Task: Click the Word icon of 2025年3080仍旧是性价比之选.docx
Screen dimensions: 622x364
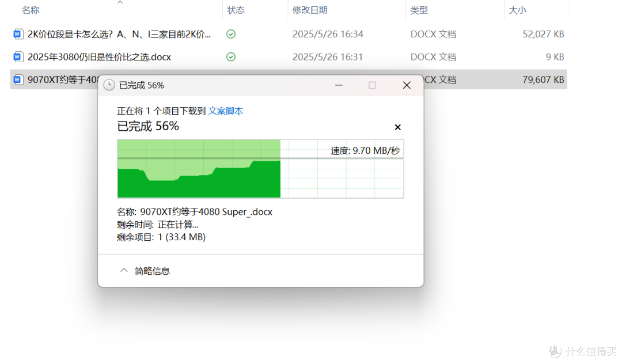Action: pyautogui.click(x=18, y=56)
